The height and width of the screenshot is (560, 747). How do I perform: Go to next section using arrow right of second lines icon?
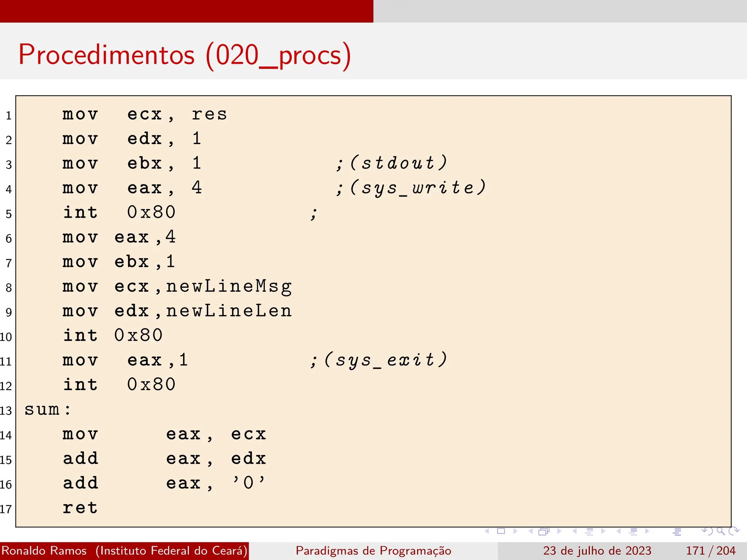647,531
